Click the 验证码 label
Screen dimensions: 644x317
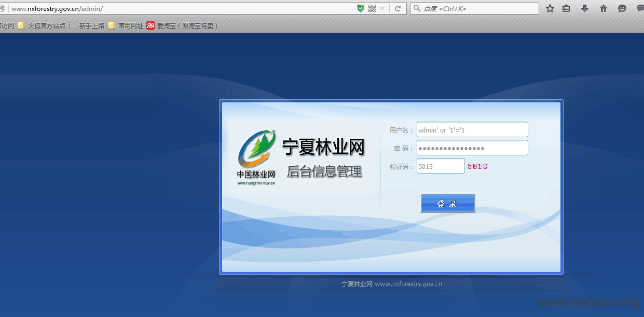pos(402,167)
